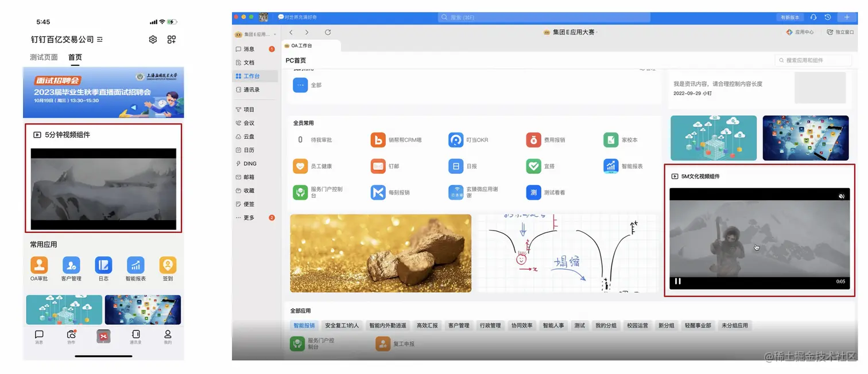This screenshot has height=374, width=868.
Task: Select the 智能报销 category tab
Action: 304,326
